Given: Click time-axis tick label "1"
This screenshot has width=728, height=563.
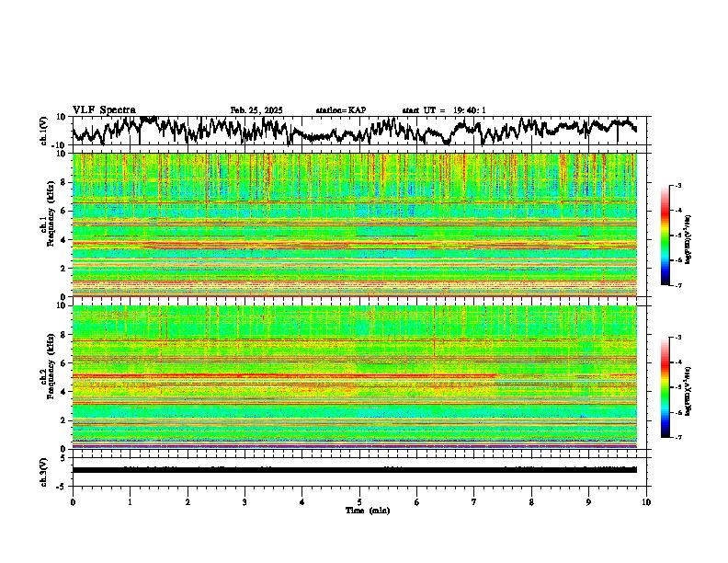Looking at the screenshot, I should pos(130,502).
